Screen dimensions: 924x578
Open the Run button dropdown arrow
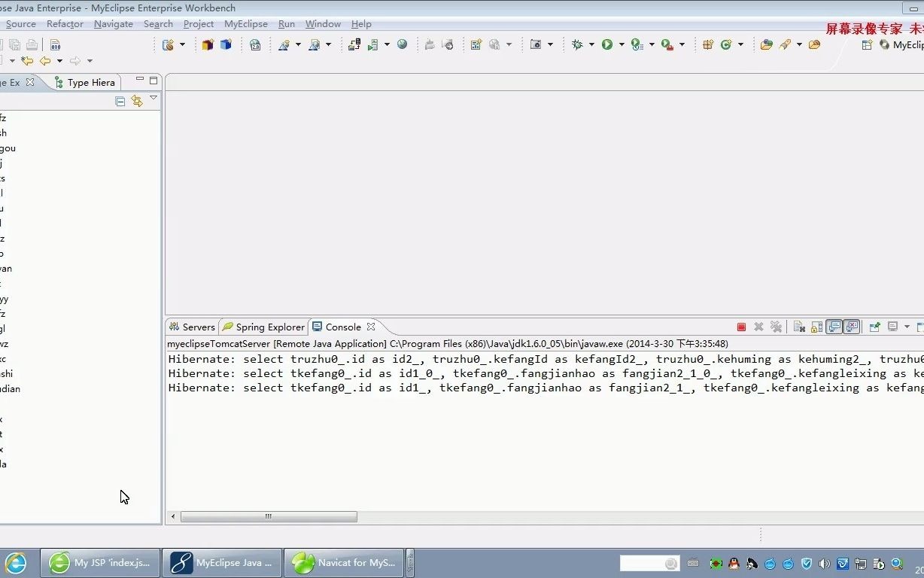(x=621, y=44)
